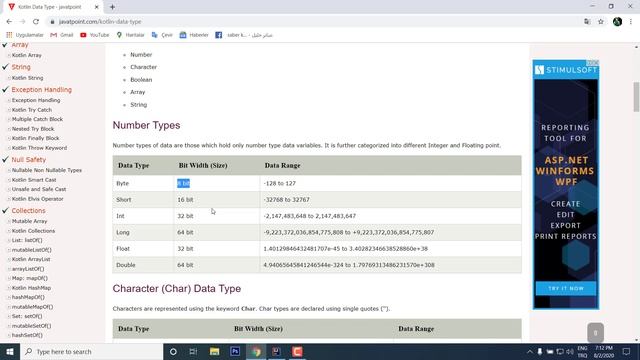Click the Stimulsoft TRY IT NOW button

pos(566,289)
